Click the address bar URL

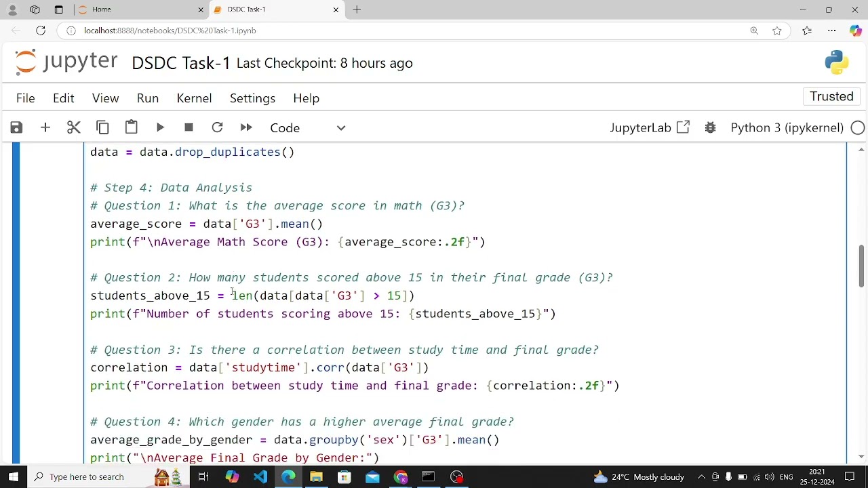pyautogui.click(x=170, y=30)
